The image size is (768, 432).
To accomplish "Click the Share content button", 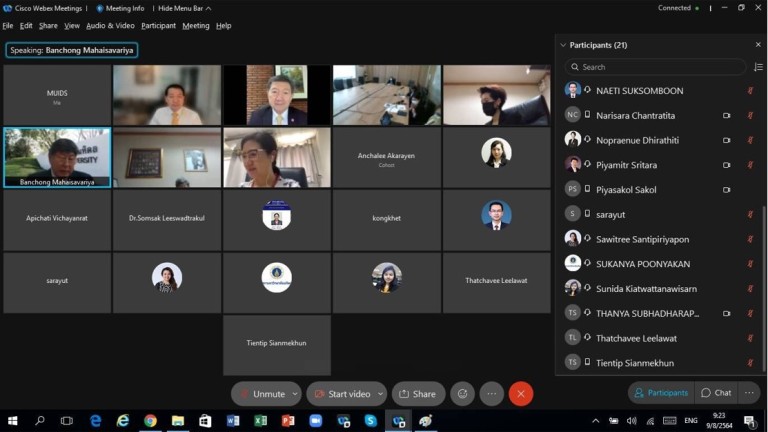I will point(418,394).
